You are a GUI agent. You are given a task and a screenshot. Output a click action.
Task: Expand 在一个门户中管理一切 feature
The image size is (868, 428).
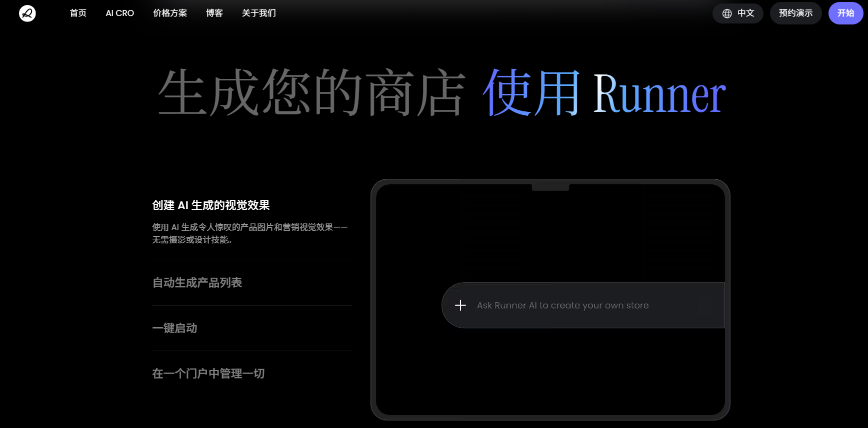(208, 374)
